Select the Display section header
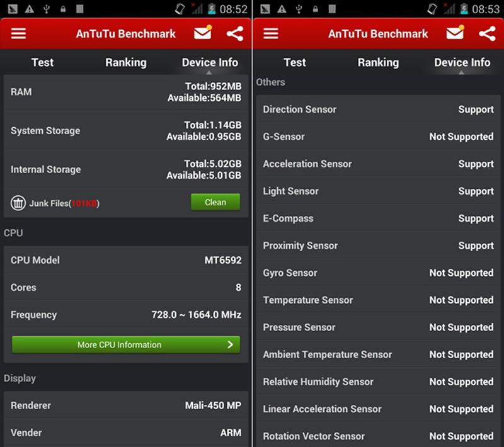Screen dimensions: 504x447 point(20,378)
